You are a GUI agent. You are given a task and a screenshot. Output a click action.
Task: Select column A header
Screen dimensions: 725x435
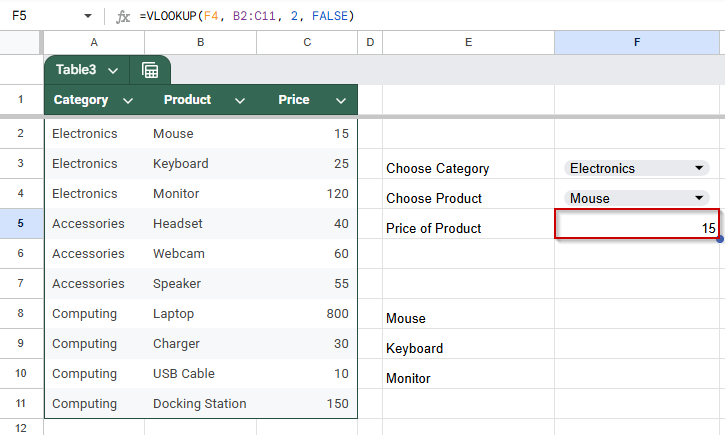click(x=94, y=43)
